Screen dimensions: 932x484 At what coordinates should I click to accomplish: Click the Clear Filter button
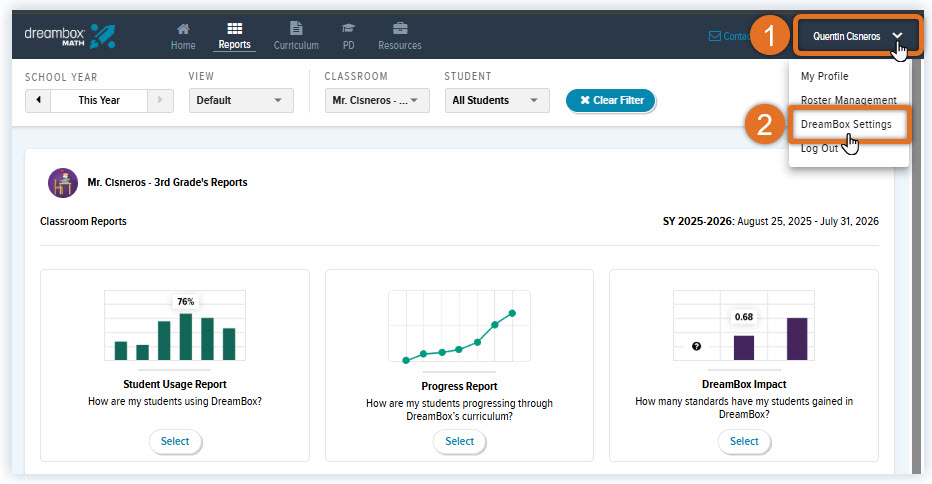click(x=610, y=100)
